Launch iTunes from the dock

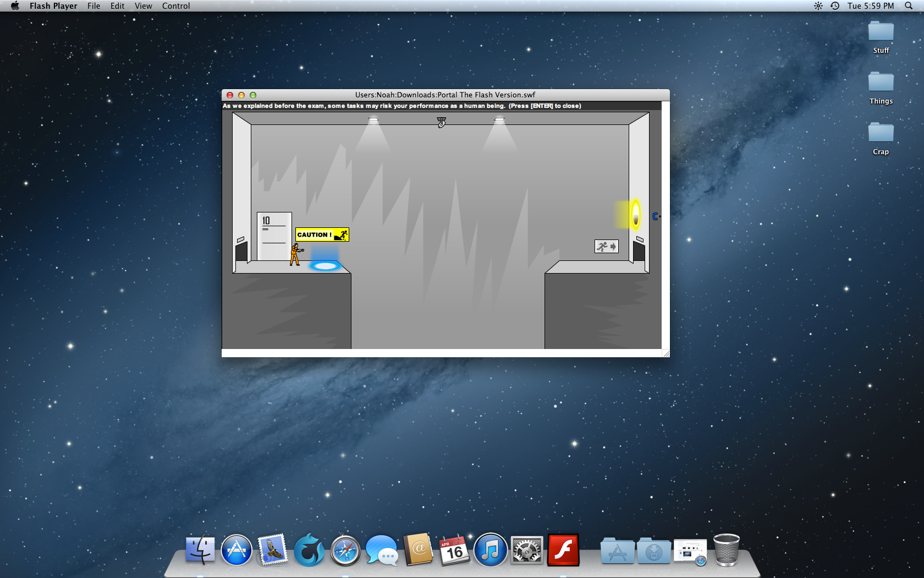point(491,550)
